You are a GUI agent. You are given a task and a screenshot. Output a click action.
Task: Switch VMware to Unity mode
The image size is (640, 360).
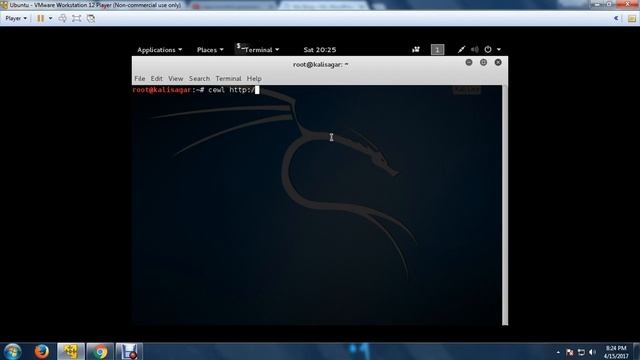91,18
